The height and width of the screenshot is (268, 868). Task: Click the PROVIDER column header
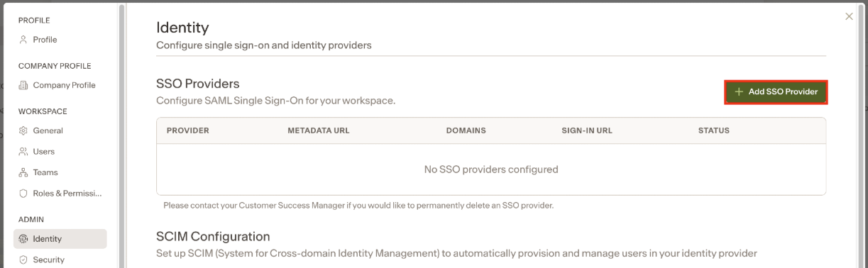coord(188,130)
